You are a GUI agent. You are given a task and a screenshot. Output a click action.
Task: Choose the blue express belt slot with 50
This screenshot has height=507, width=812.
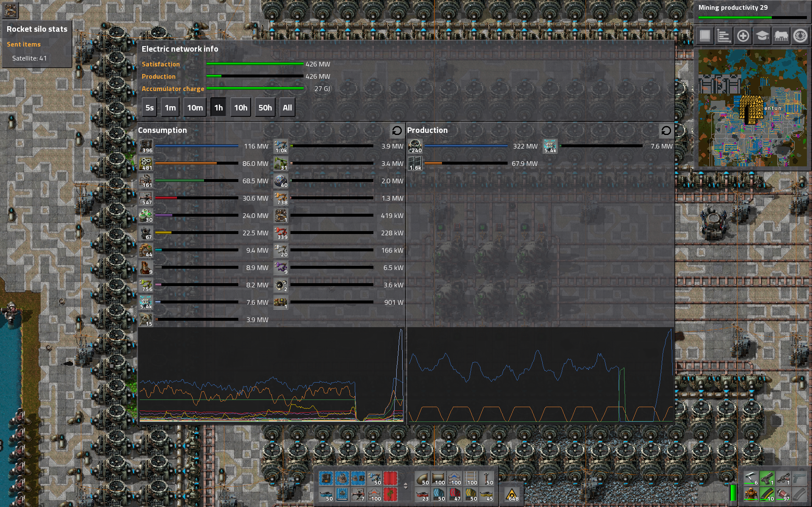pos(439,495)
